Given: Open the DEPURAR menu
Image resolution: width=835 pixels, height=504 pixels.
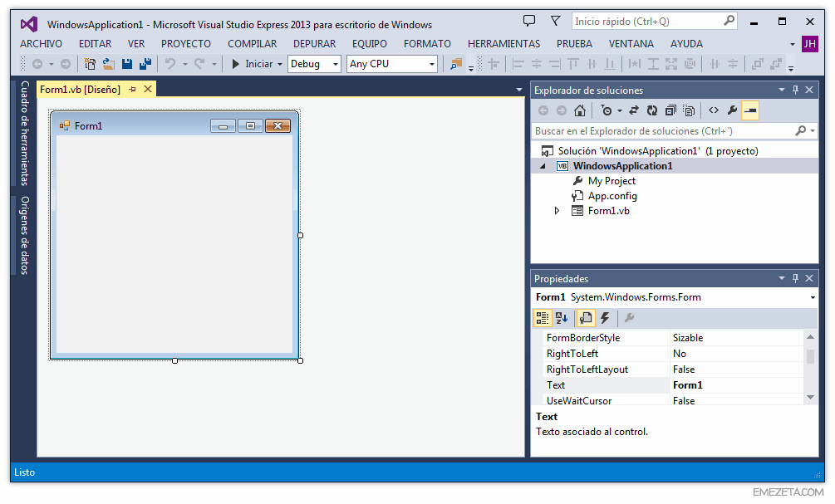Looking at the screenshot, I should (x=314, y=44).
